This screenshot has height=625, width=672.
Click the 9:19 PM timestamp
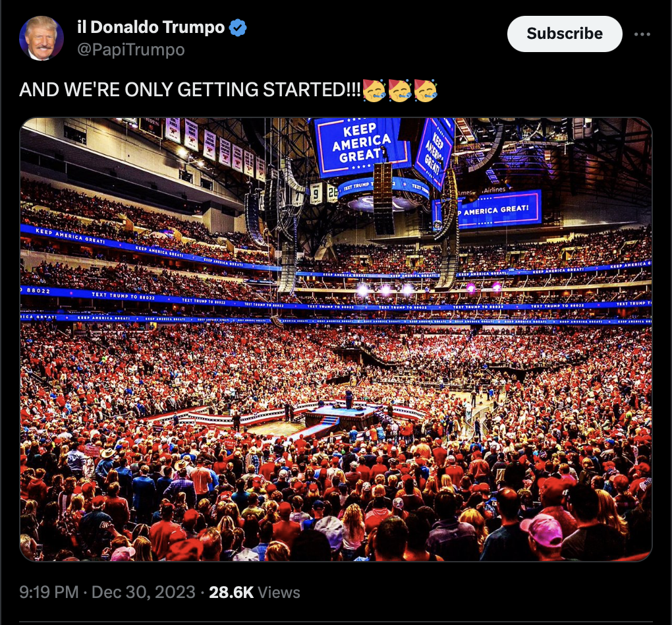click(49, 593)
